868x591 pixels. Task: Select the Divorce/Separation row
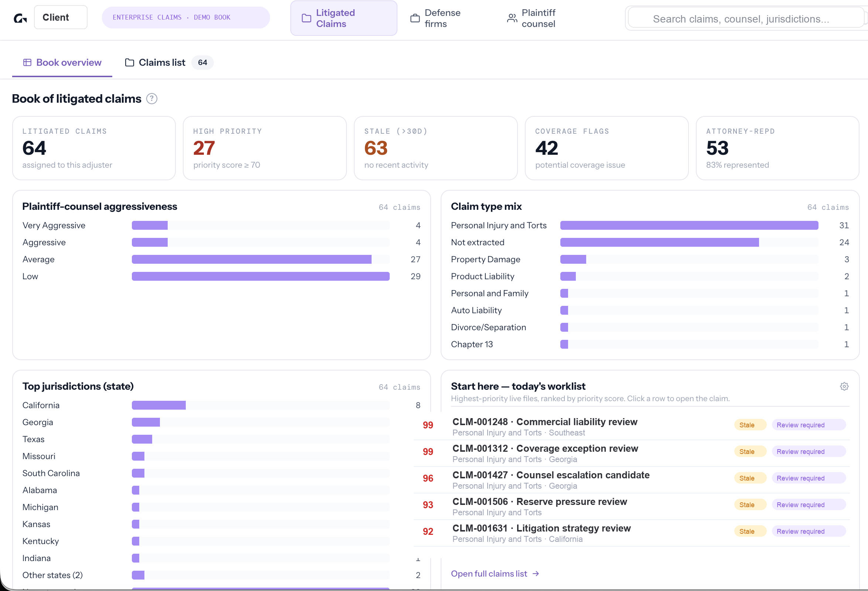tap(649, 327)
